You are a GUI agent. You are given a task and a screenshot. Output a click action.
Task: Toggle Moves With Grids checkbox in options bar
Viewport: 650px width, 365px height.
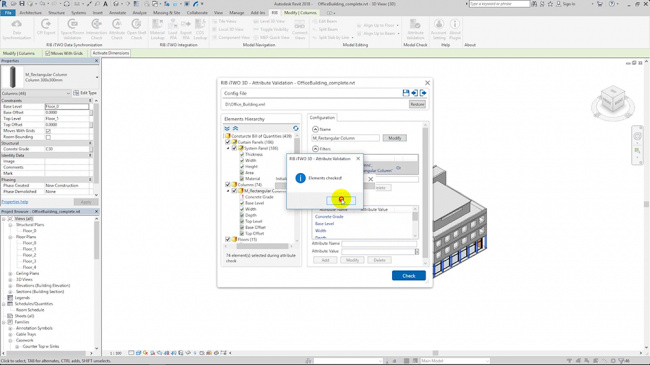coord(48,53)
